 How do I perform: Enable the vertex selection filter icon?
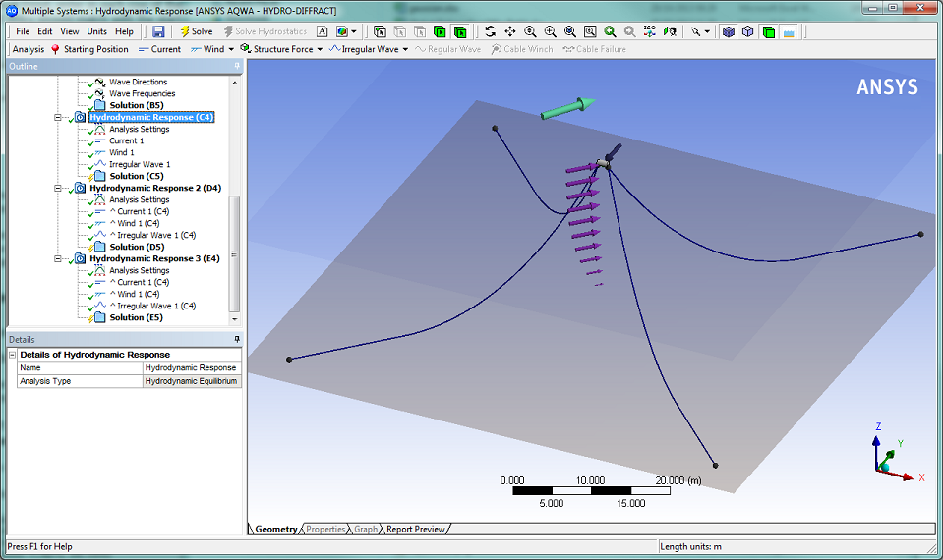click(x=380, y=31)
